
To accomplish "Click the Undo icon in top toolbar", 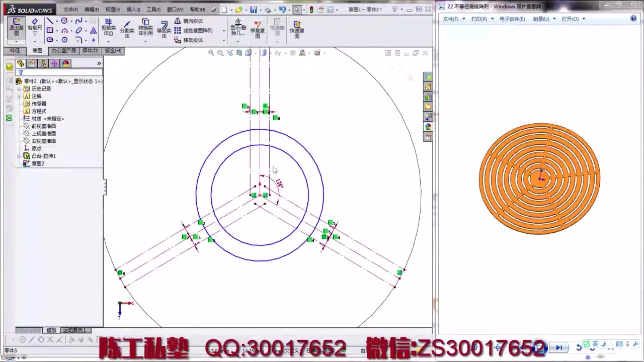I will (282, 10).
